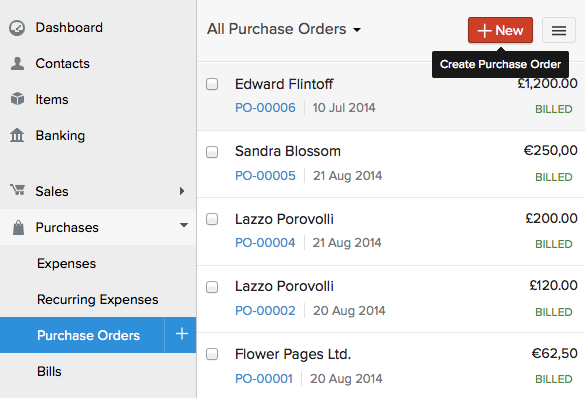Image resolution: width=585 pixels, height=398 pixels.
Task: Open the Banking section
Action: pos(60,135)
